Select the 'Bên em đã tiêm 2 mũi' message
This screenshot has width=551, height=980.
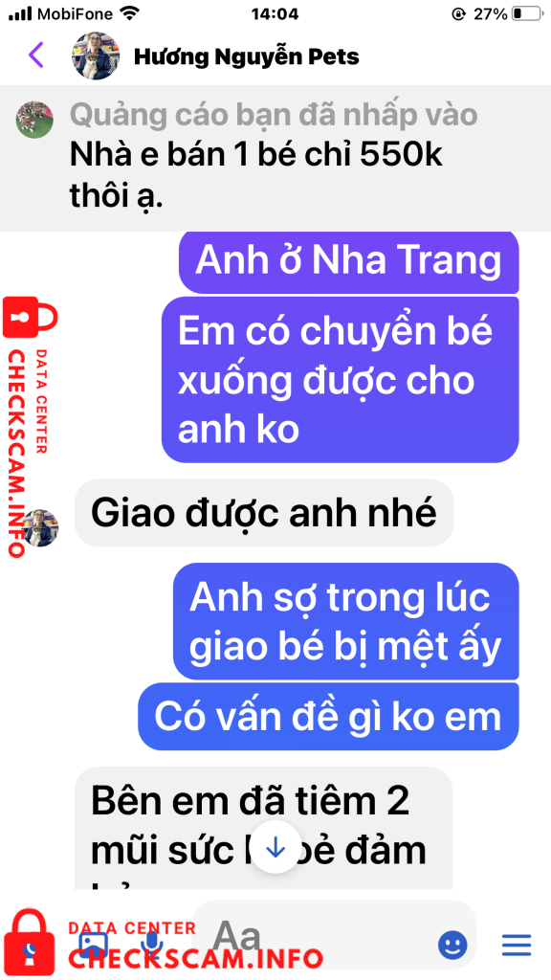tap(263, 828)
